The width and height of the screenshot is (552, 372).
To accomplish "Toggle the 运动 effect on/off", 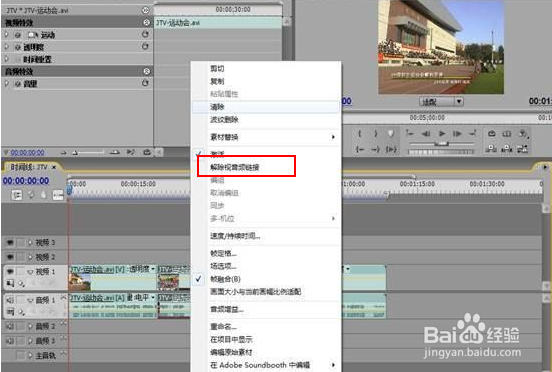I will click(18, 35).
